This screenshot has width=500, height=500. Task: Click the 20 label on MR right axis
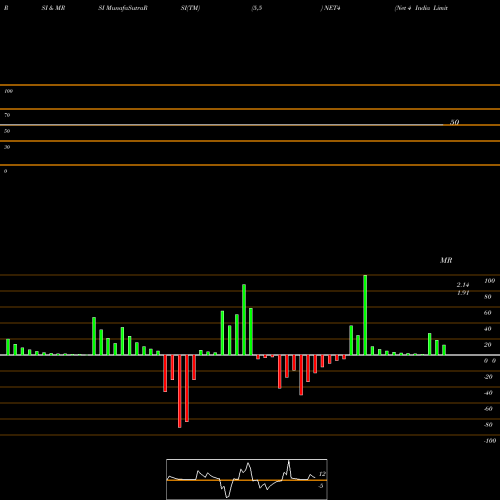coord(488,345)
